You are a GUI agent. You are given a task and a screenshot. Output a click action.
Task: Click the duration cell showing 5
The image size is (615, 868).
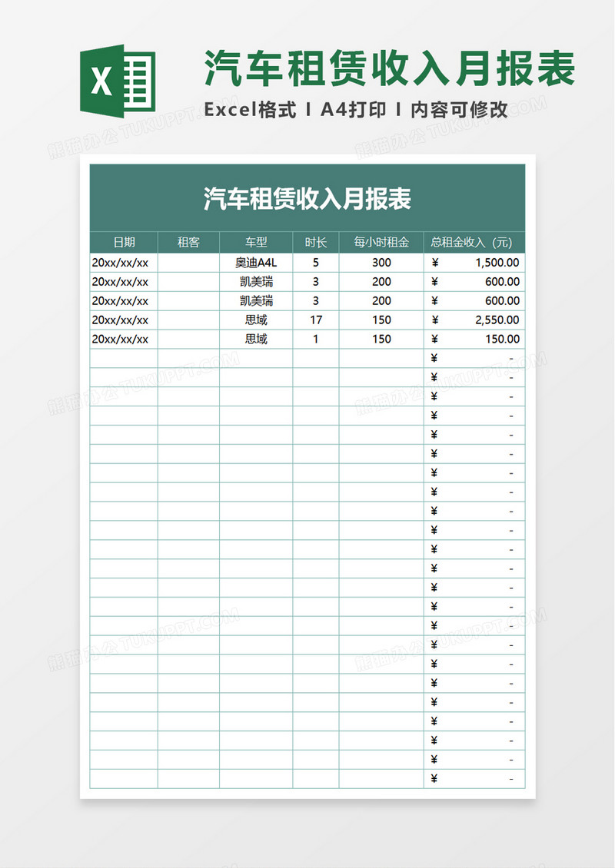[x=316, y=263]
